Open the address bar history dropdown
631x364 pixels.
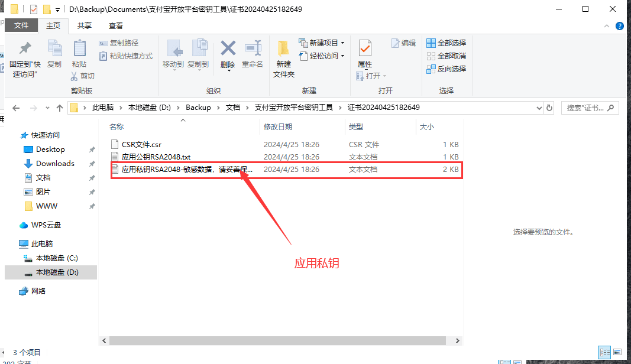pyautogui.click(x=538, y=108)
